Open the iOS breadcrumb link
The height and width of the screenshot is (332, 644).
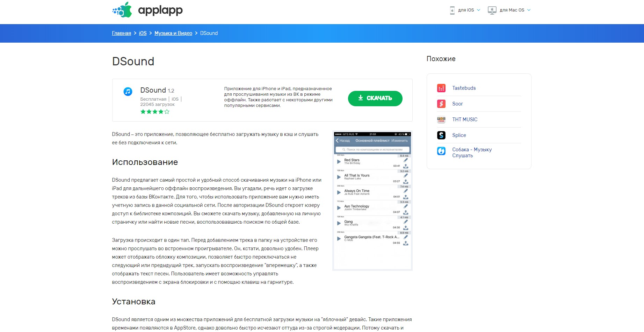(x=143, y=33)
